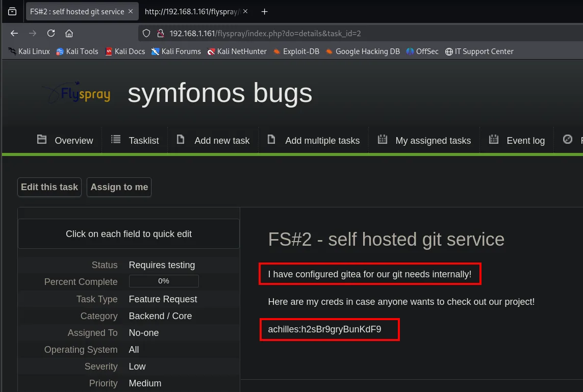Click the shield tracking protection icon
The height and width of the screenshot is (392, 583).
point(146,34)
